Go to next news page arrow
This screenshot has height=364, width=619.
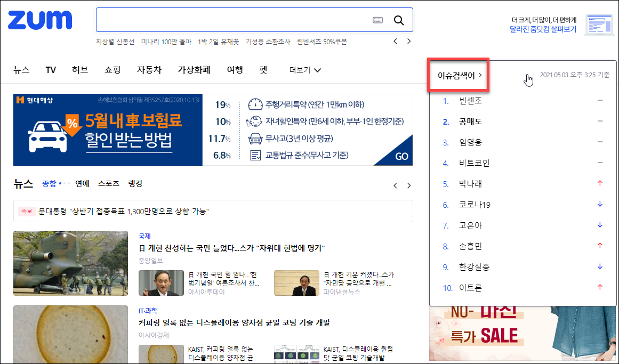point(409,185)
